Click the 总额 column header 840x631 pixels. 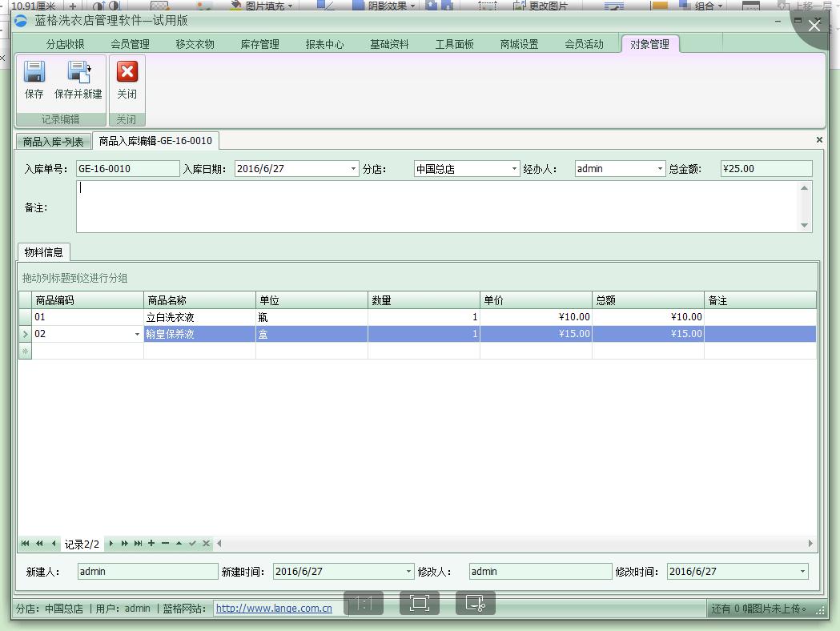[648, 300]
